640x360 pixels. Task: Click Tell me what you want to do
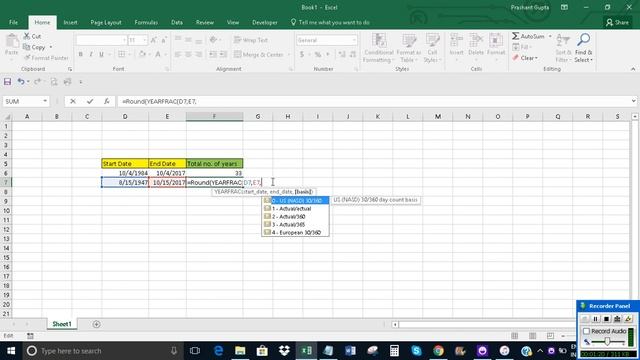coord(330,22)
